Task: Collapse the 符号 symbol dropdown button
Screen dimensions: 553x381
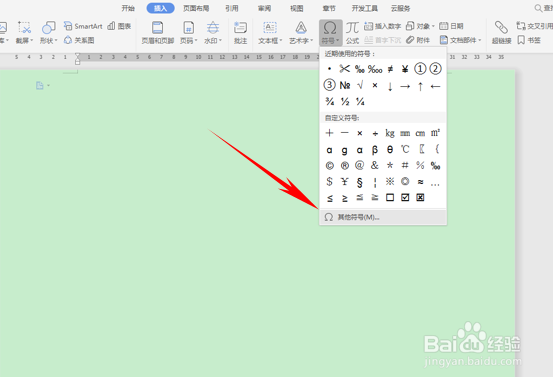Action: 330,32
